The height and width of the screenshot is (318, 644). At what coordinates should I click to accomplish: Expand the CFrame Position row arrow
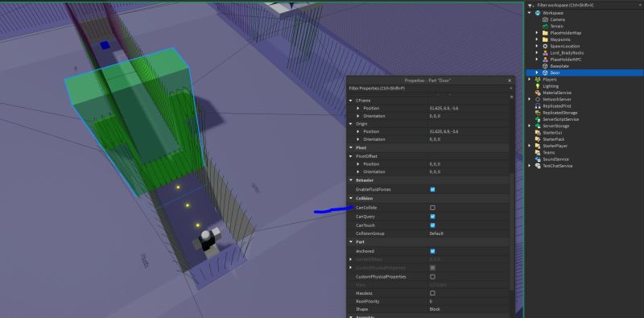tap(358, 108)
